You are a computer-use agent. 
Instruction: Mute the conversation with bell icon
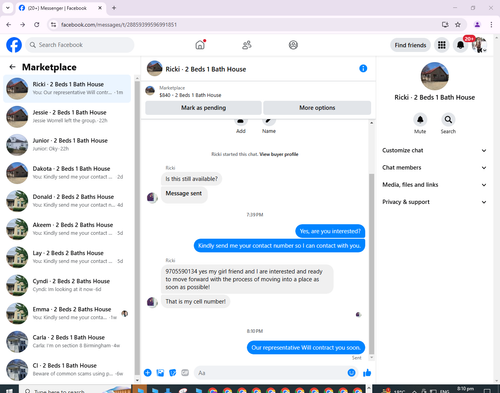420,119
